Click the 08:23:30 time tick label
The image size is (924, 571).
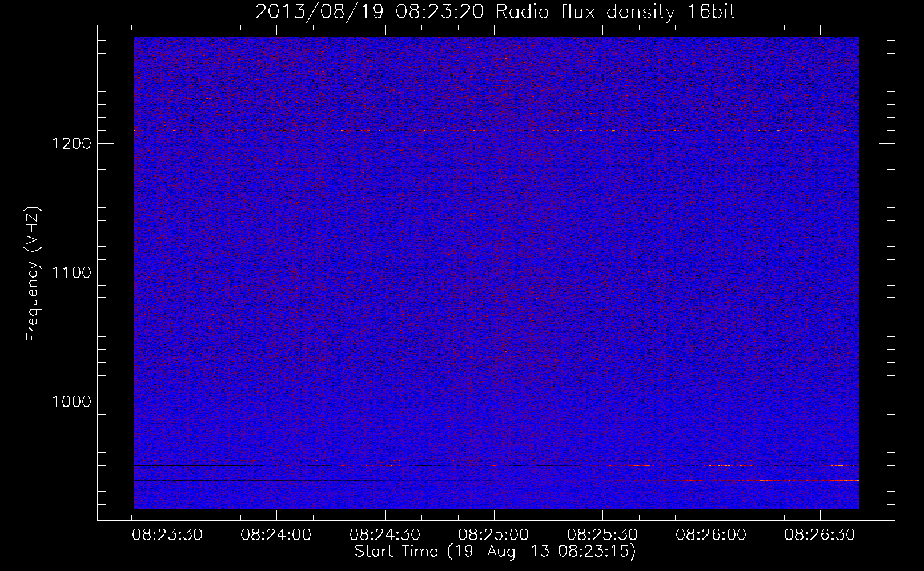click(x=168, y=535)
